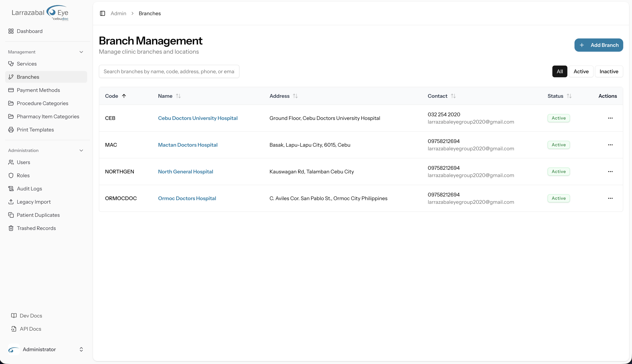Open Mactan Doctors Hospital link
Screen dimensions: 632x364
pos(188,145)
